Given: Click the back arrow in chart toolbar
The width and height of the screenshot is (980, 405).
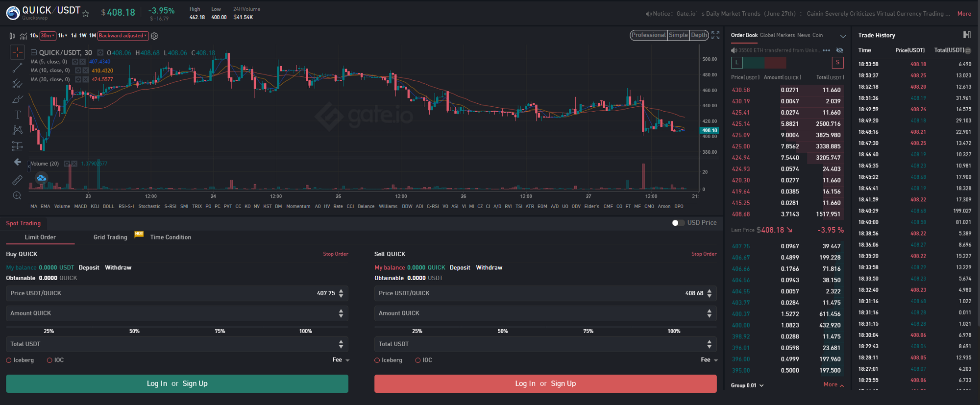Looking at the screenshot, I should point(17,162).
